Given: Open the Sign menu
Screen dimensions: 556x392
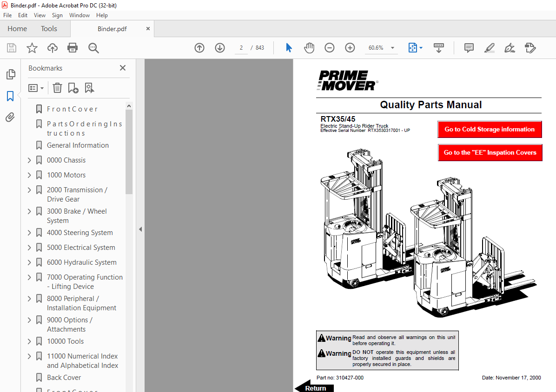Looking at the screenshot, I should pyautogui.click(x=57, y=15).
